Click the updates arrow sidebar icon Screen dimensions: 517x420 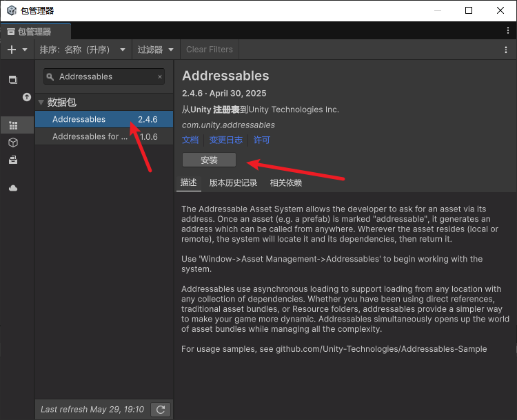27,97
